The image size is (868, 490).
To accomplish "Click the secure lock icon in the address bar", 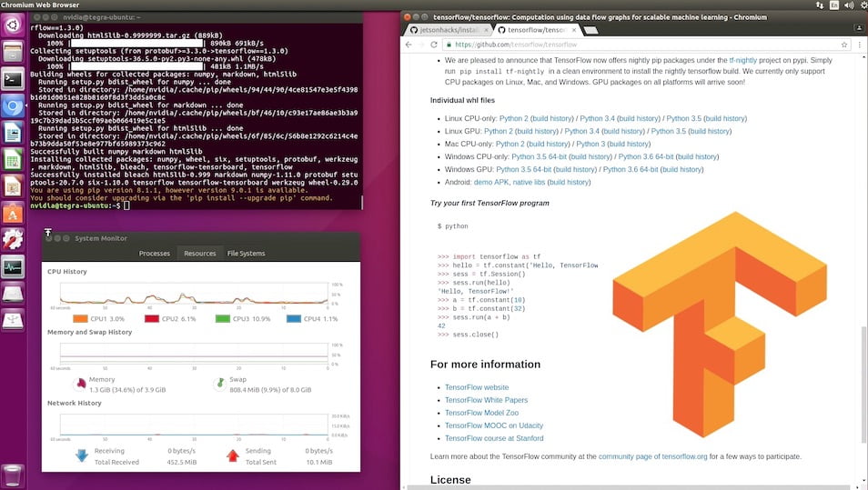I will pos(449,45).
